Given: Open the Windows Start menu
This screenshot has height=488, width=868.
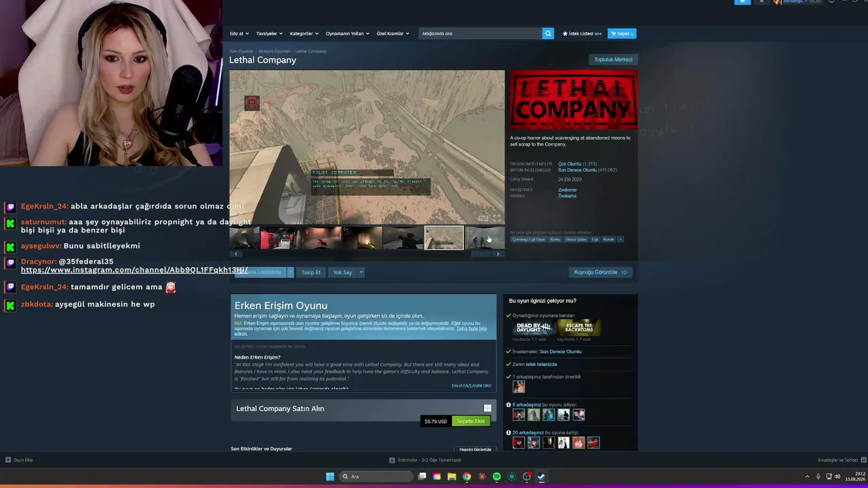Looking at the screenshot, I should tap(330, 476).
